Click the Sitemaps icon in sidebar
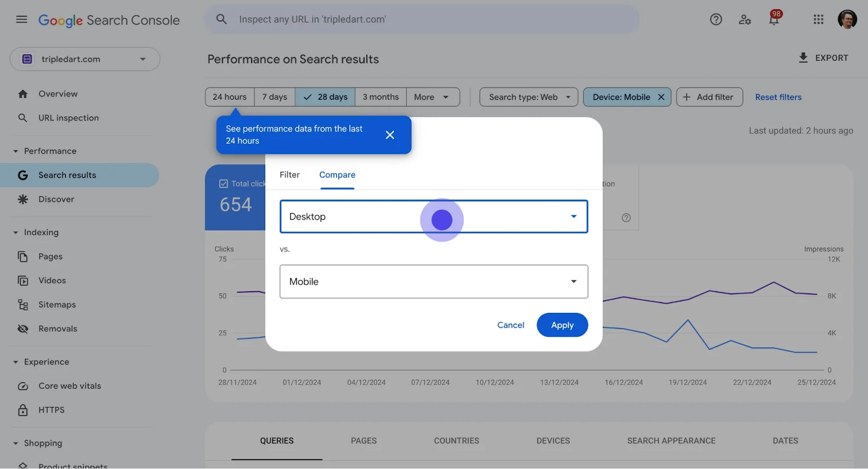Image resolution: width=868 pixels, height=469 pixels. click(23, 305)
